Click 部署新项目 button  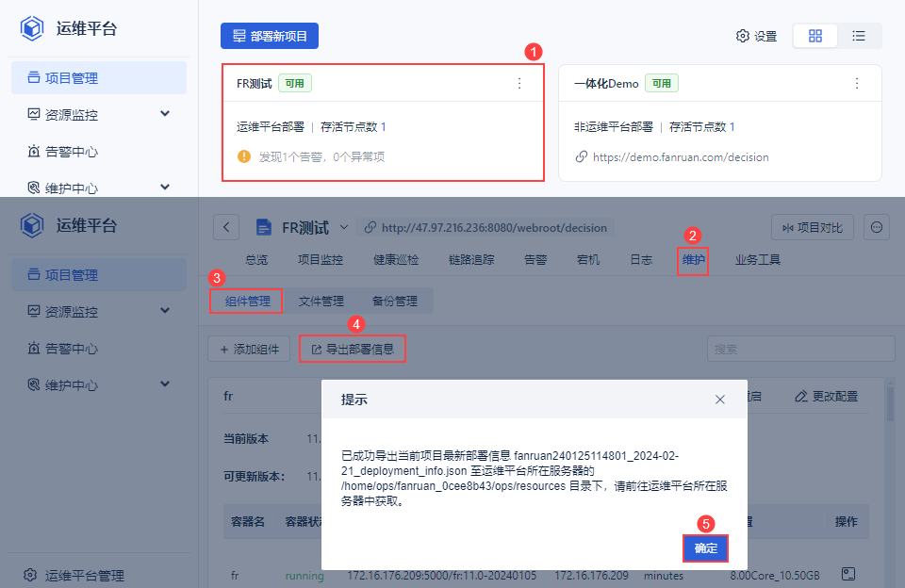270,36
